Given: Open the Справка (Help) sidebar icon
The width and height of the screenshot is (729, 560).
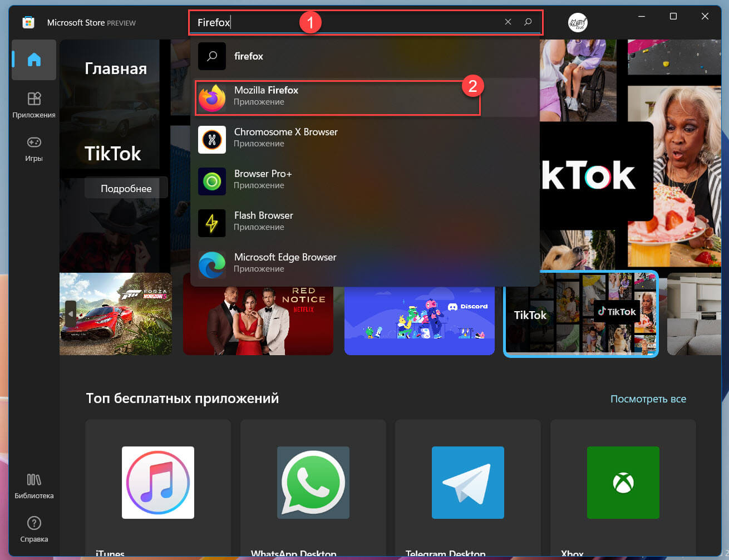Looking at the screenshot, I should click(34, 529).
